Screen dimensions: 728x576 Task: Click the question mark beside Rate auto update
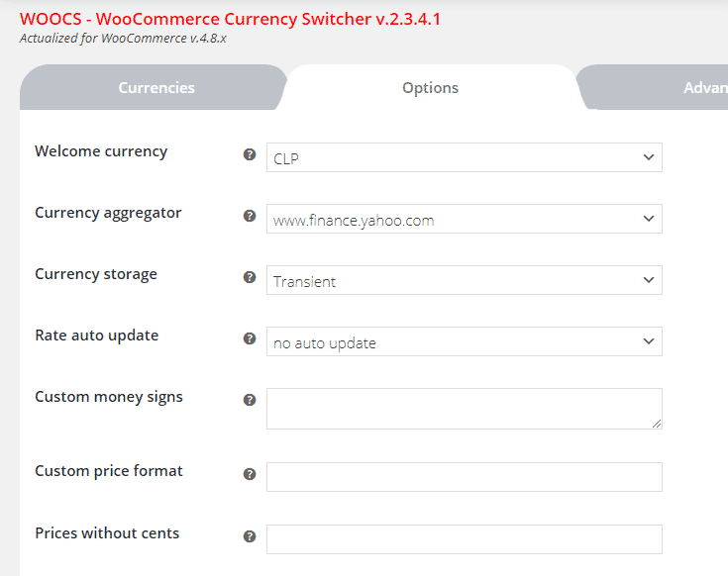pos(250,338)
